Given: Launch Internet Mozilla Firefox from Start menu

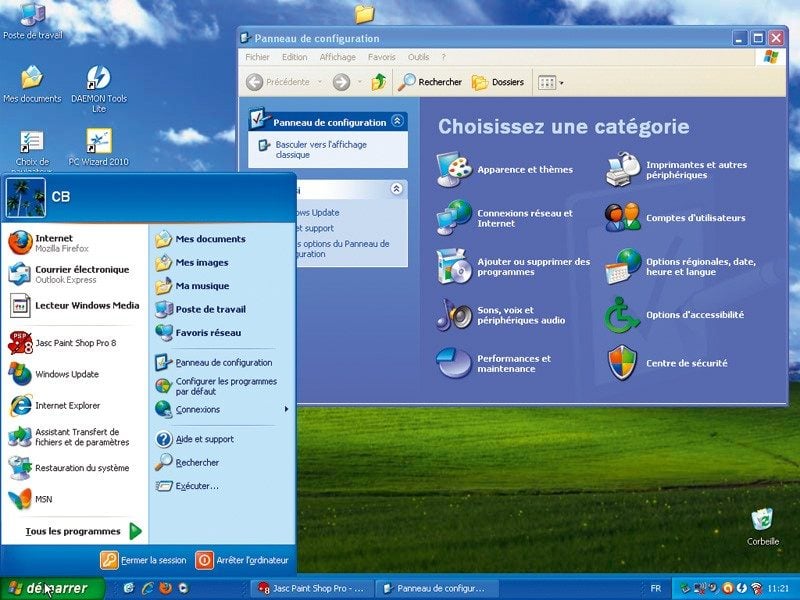Looking at the screenshot, I should (x=74, y=243).
